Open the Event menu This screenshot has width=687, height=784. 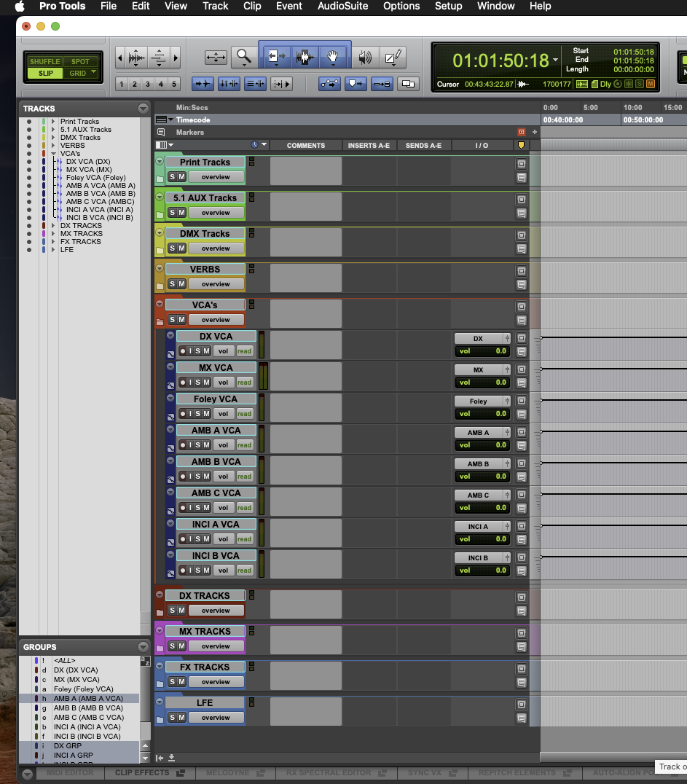click(x=289, y=6)
